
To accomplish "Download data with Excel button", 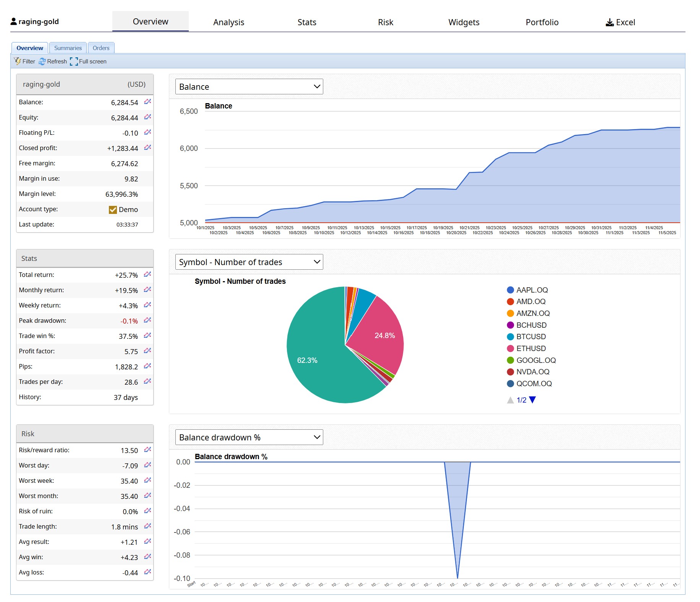I will 620,22.
